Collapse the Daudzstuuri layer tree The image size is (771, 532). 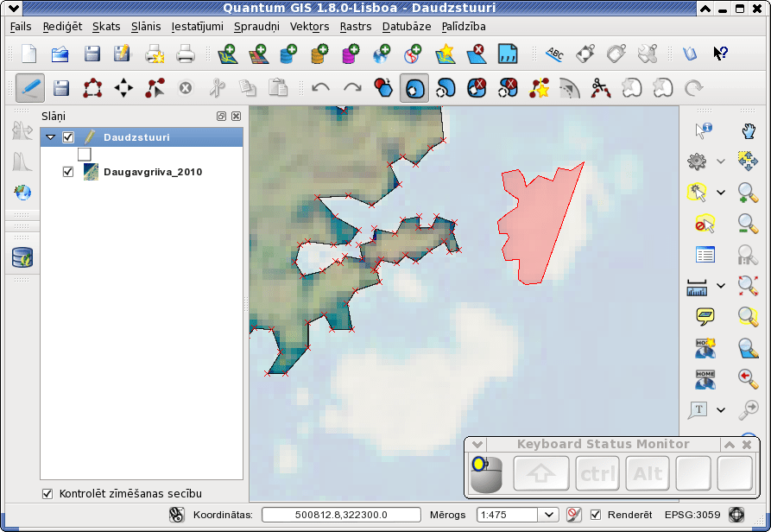(x=50, y=137)
